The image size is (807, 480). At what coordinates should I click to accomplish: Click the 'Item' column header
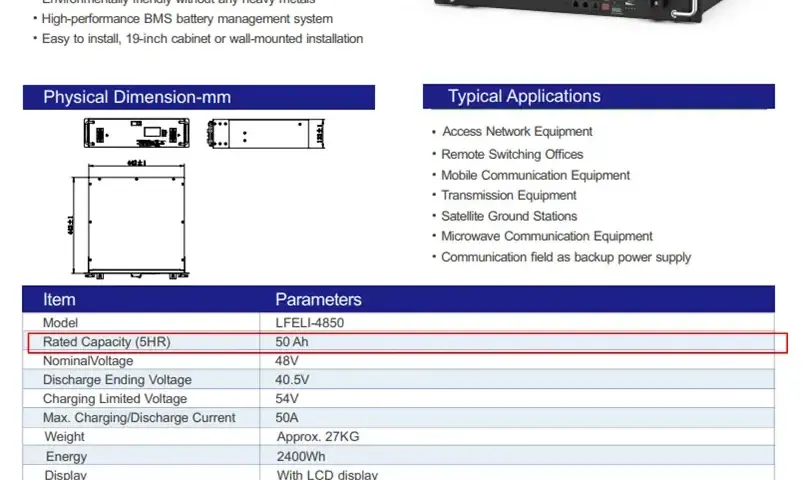(59, 299)
